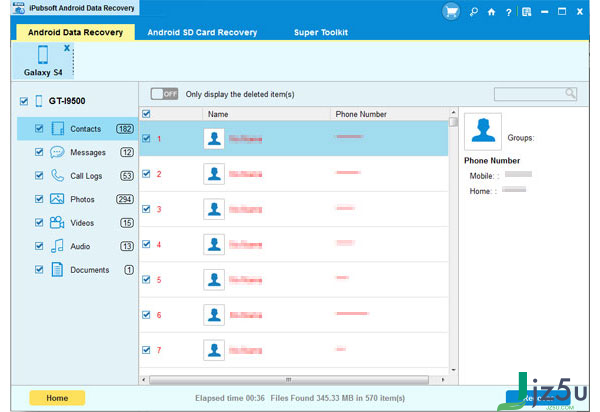Screen dimensions: 600x412
Task: Click the Messages speech bubble icon
Action: tap(57, 152)
